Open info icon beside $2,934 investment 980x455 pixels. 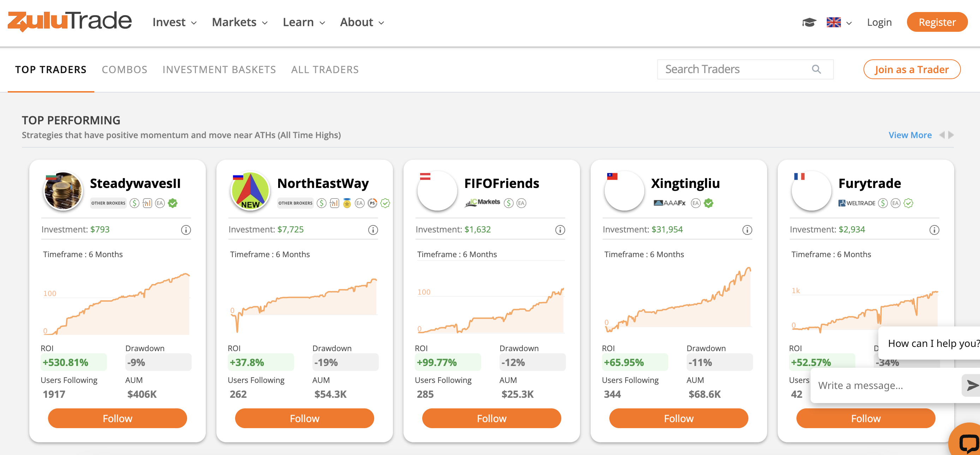point(934,230)
